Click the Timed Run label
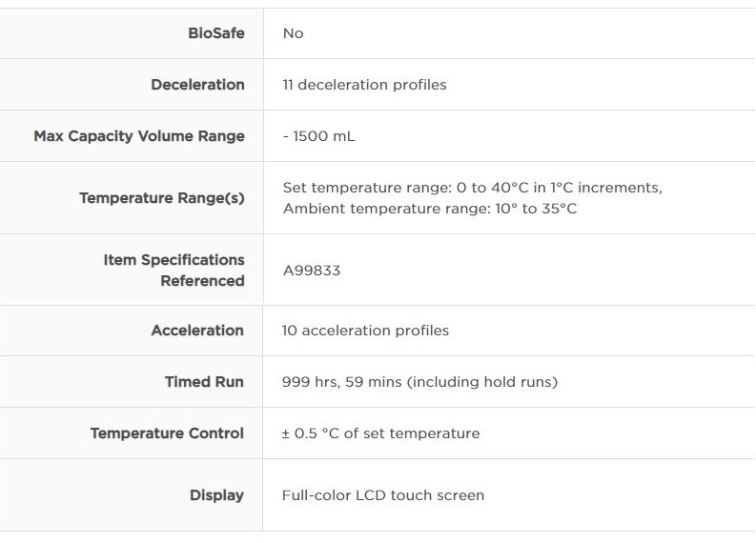 [204, 382]
